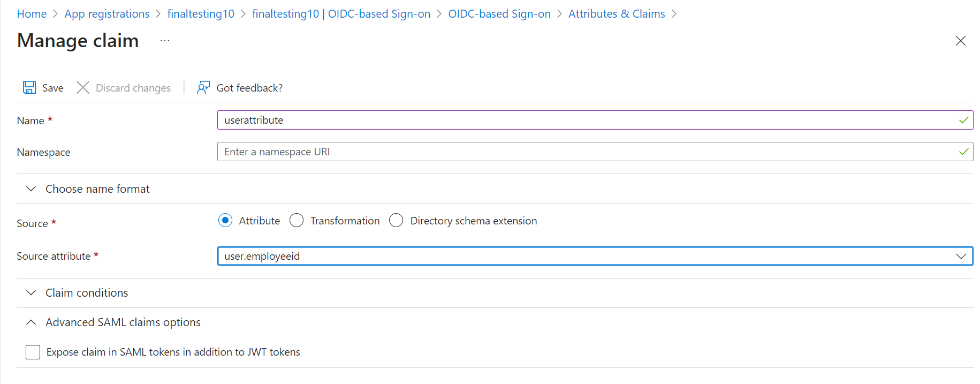The height and width of the screenshot is (384, 980).
Task: Expand the Claim conditions section
Action: pyautogui.click(x=31, y=292)
